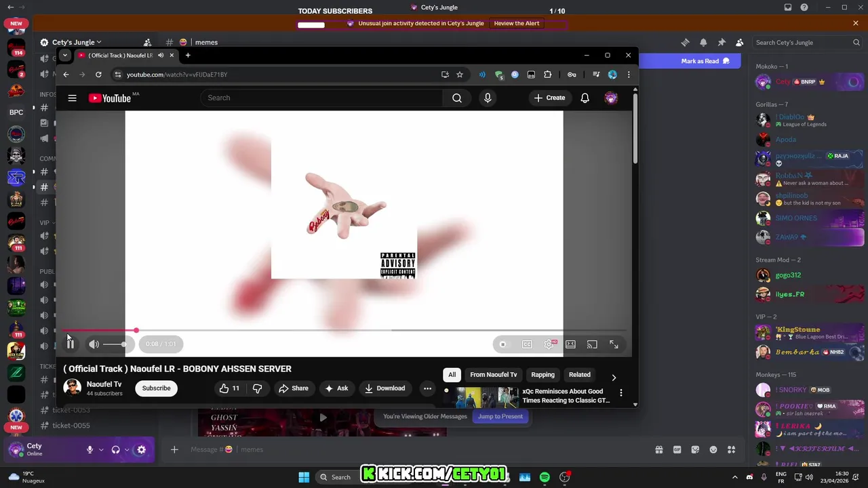Show pinned messages in Discord
This screenshot has width=868, height=488.
coord(722,42)
